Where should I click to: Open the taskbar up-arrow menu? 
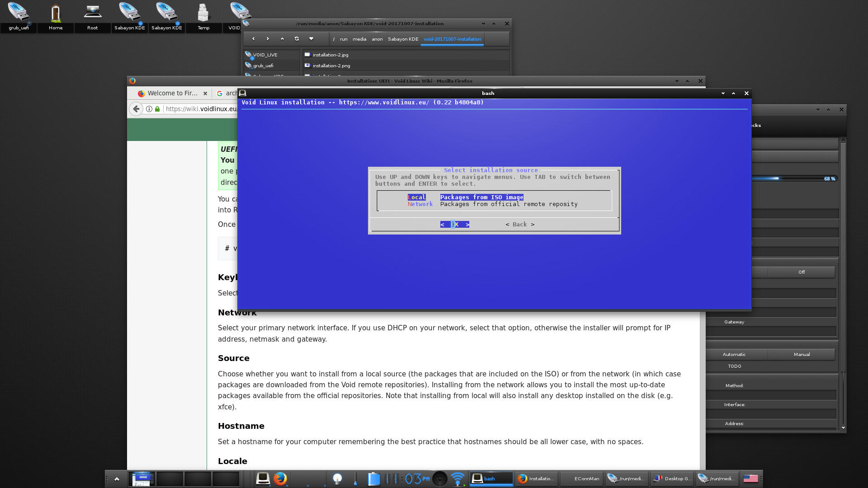pos(117,479)
